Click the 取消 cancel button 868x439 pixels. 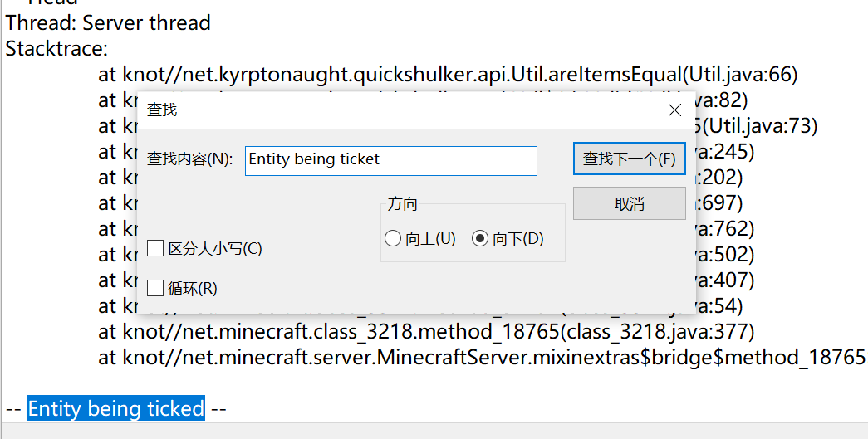tap(629, 204)
